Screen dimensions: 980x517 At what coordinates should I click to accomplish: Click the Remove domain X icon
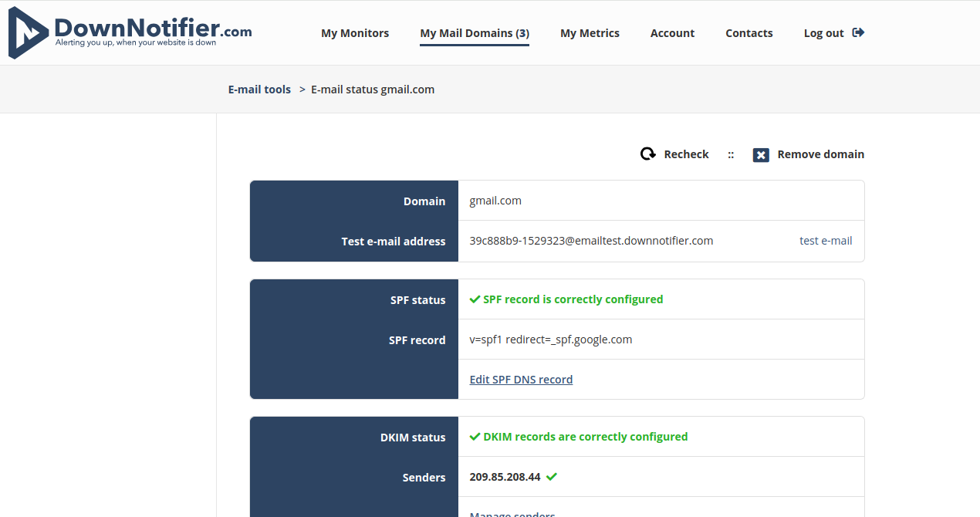pos(761,155)
